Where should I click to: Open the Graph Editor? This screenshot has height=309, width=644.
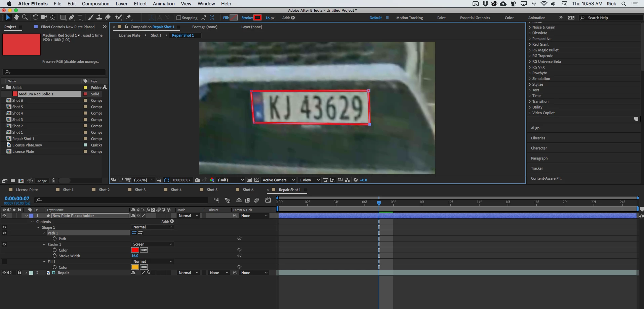268,200
